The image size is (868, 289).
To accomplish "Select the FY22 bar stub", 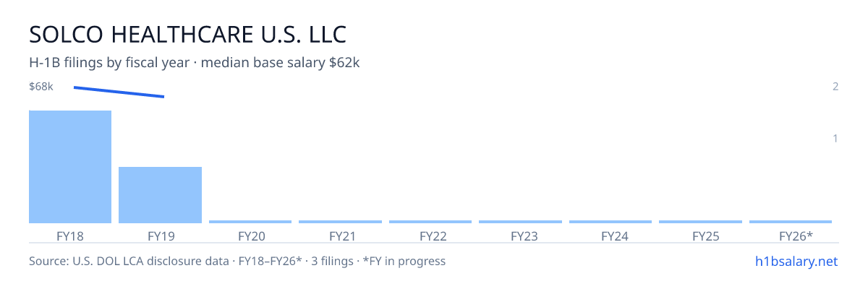I will coord(430,222).
